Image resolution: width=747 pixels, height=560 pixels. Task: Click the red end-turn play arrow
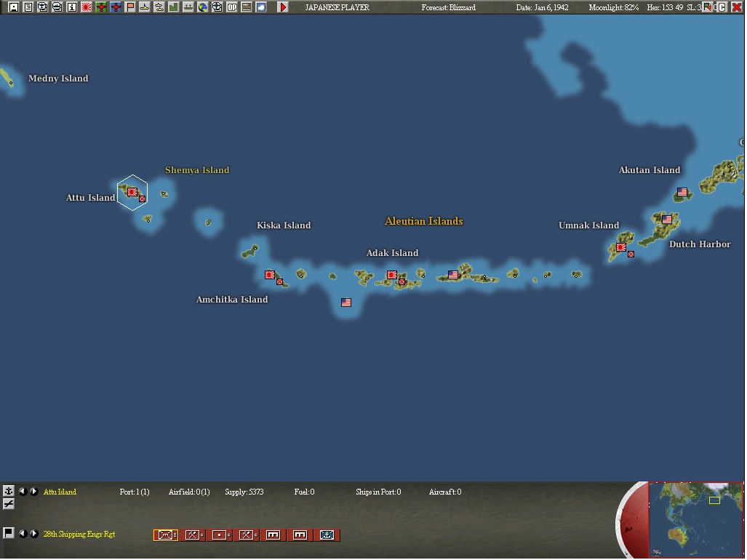[x=283, y=7]
